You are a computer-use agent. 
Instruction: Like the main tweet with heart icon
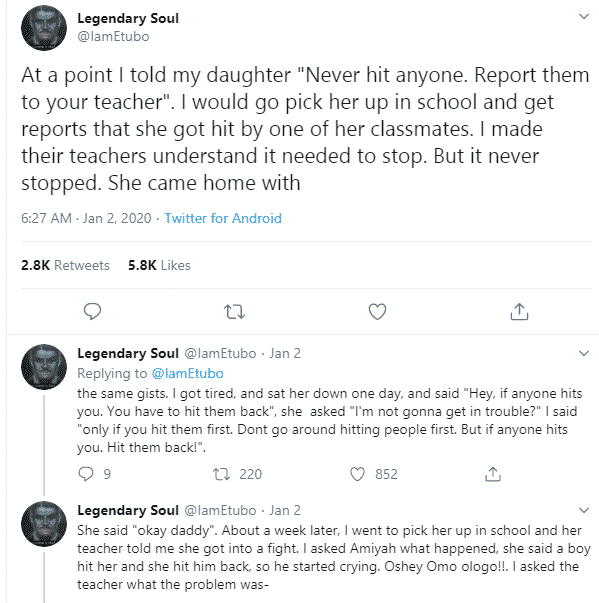[377, 311]
